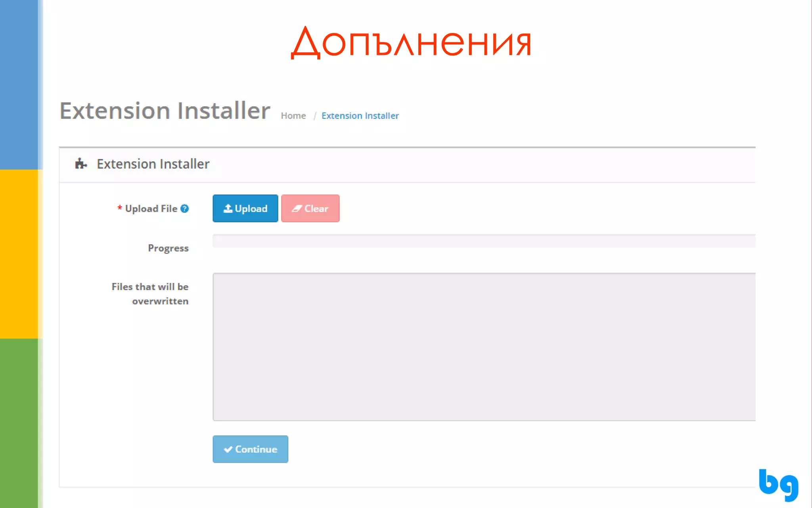Open the Extension Installer breadcrumb link

[x=360, y=115]
